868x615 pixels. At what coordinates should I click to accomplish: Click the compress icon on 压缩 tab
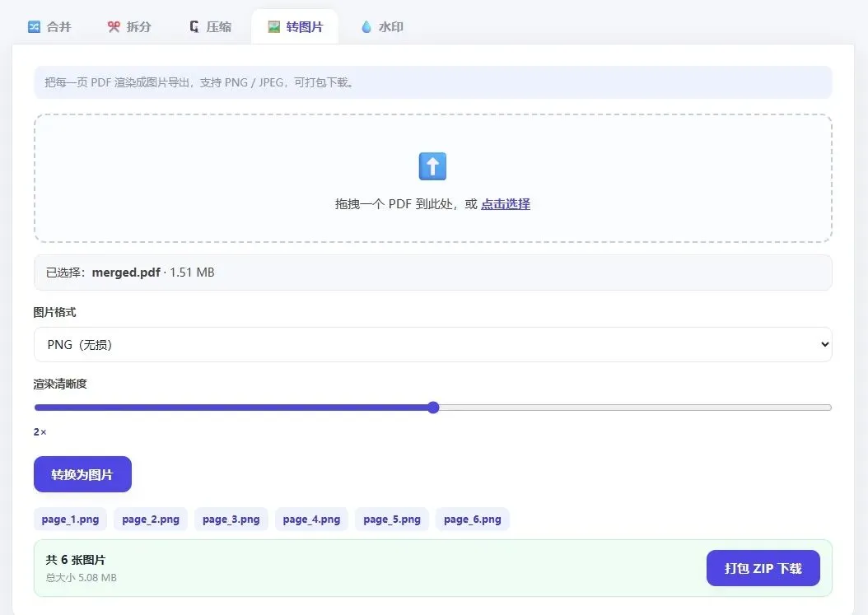tap(194, 26)
